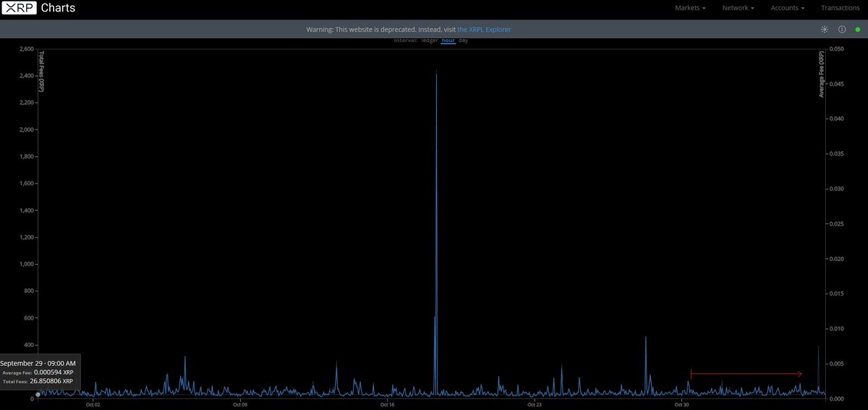Image resolution: width=868 pixels, height=410 pixels.
Task: Click the green connection status indicator
Action: tap(858, 30)
